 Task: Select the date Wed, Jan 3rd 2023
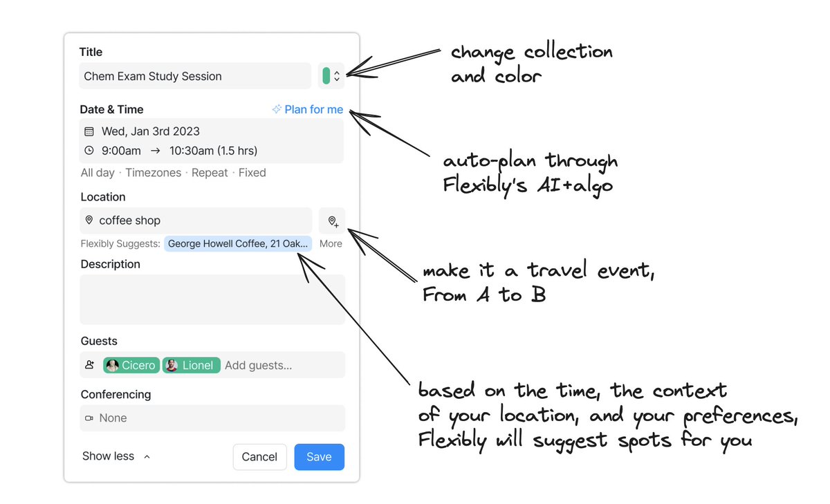151,131
